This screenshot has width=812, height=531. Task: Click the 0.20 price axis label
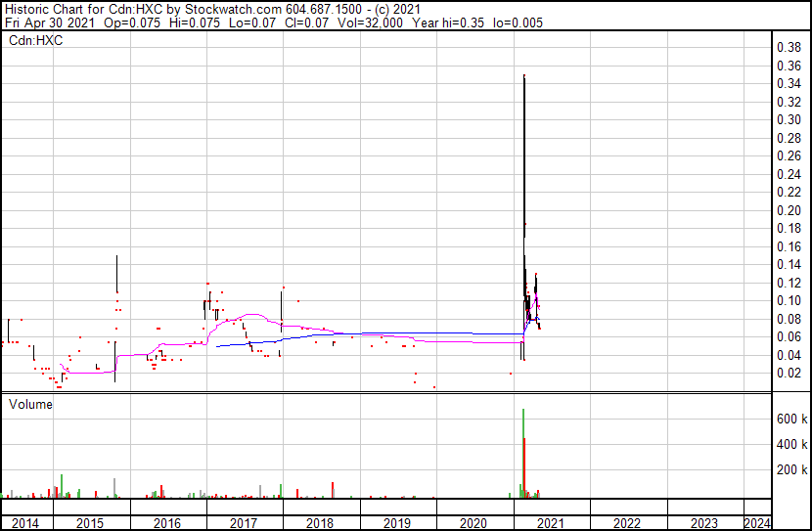(x=789, y=210)
